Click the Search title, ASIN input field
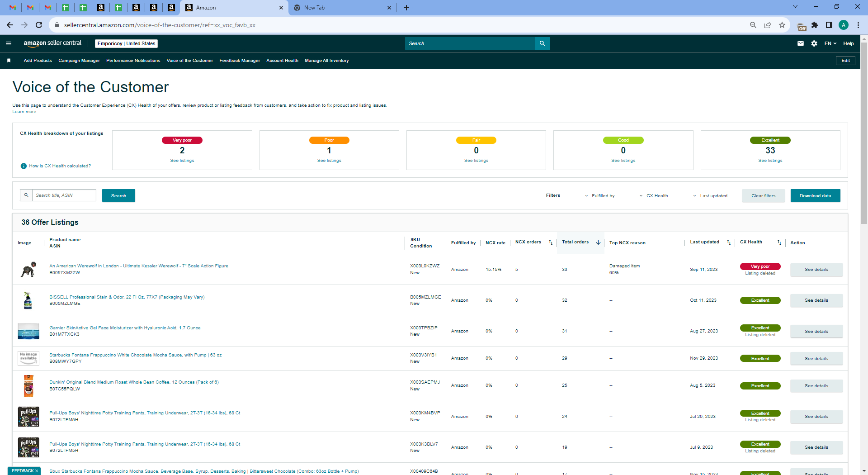This screenshot has height=475, width=868. (64, 195)
